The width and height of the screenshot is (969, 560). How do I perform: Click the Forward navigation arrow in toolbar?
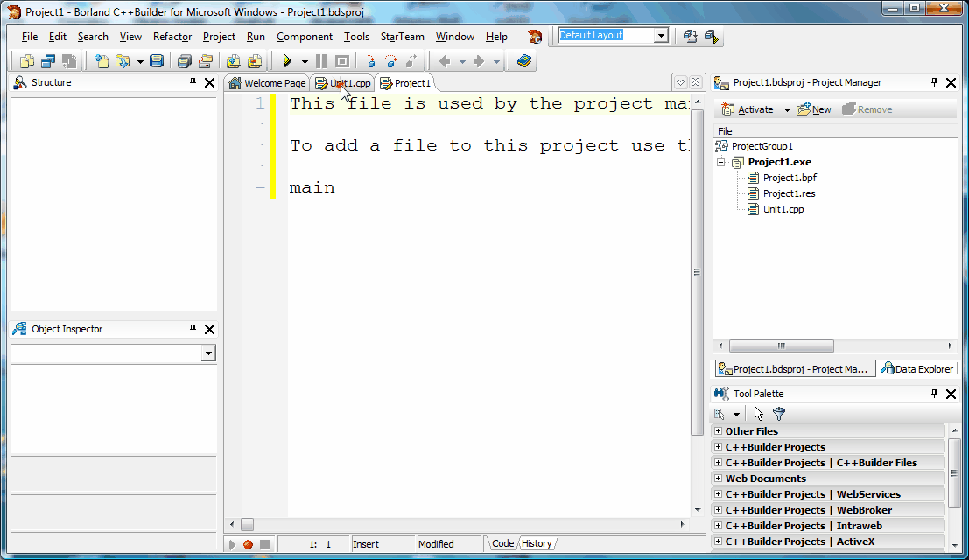point(478,61)
